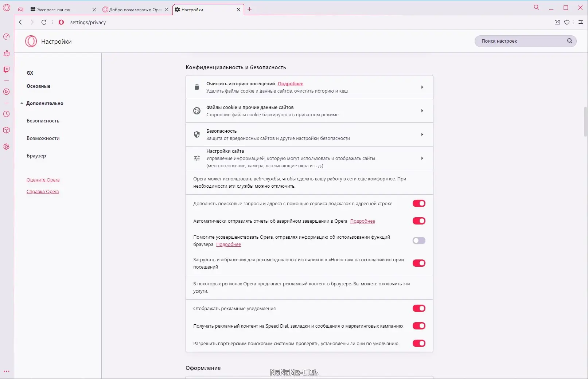Image resolution: width=588 pixels, height=379 pixels.
Task: Go to Безопасность in the left sidebar
Action: (x=43, y=121)
